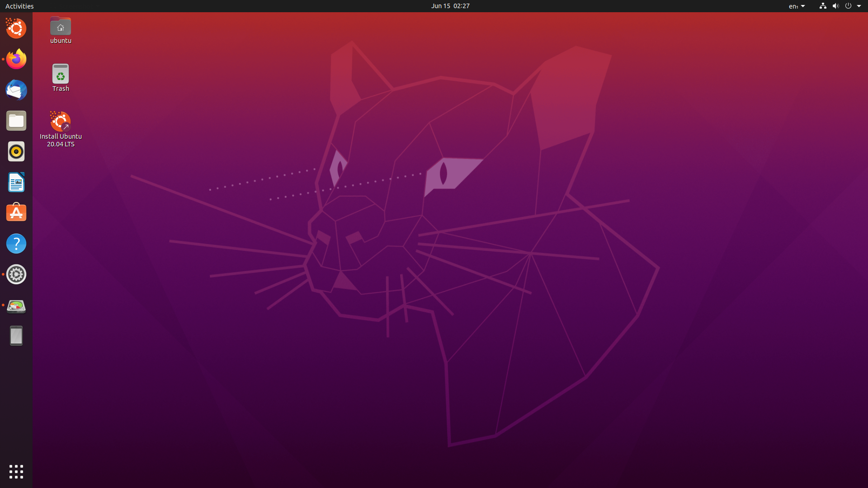This screenshot has width=868, height=488.
Task: Expand the en input language dropdown
Action: click(x=797, y=6)
